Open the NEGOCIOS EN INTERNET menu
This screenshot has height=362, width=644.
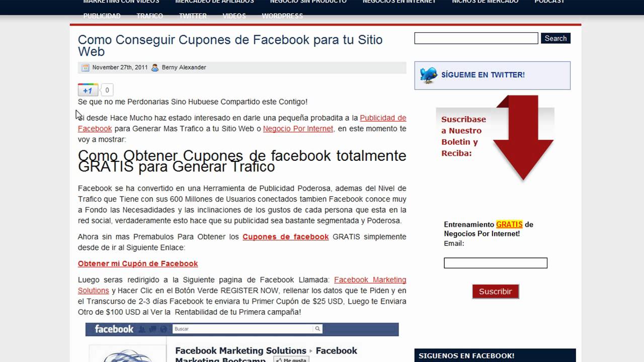399,2
